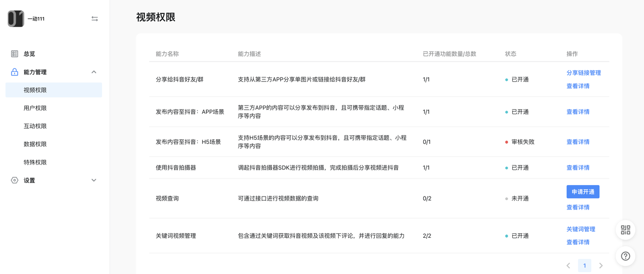
Task: Collapse the 能力管理 menu chevron
Action: click(94, 72)
